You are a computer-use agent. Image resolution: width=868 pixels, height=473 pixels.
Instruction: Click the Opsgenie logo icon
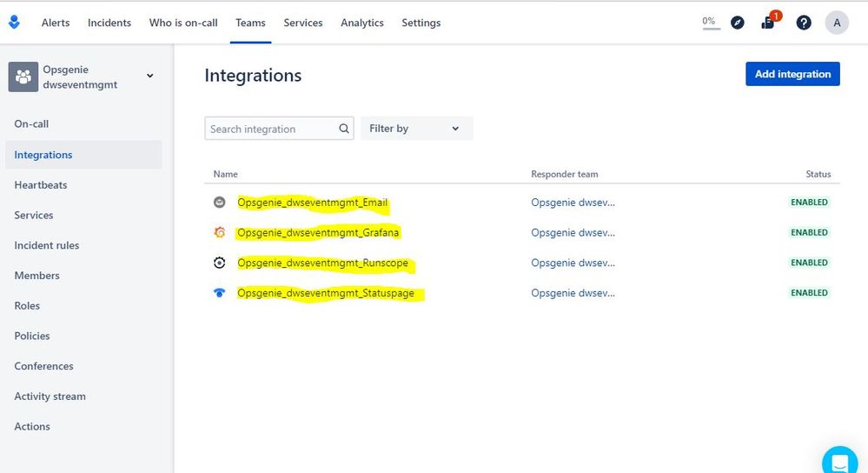coord(15,22)
